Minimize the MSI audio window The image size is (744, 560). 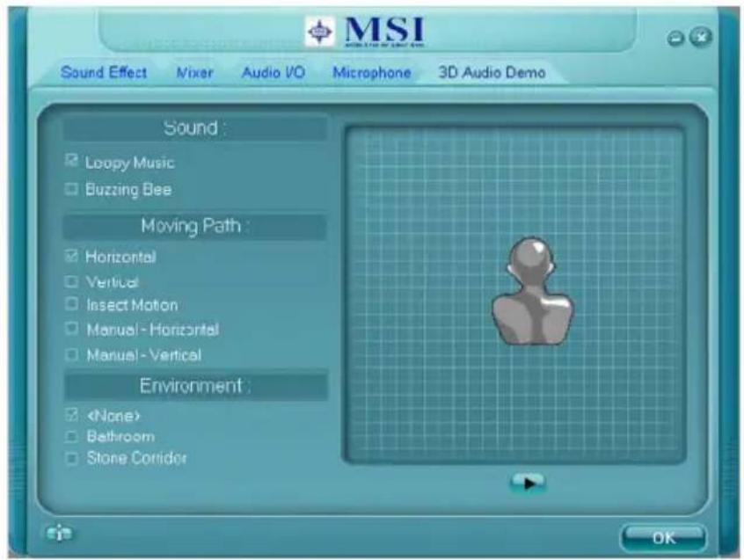click(x=675, y=39)
